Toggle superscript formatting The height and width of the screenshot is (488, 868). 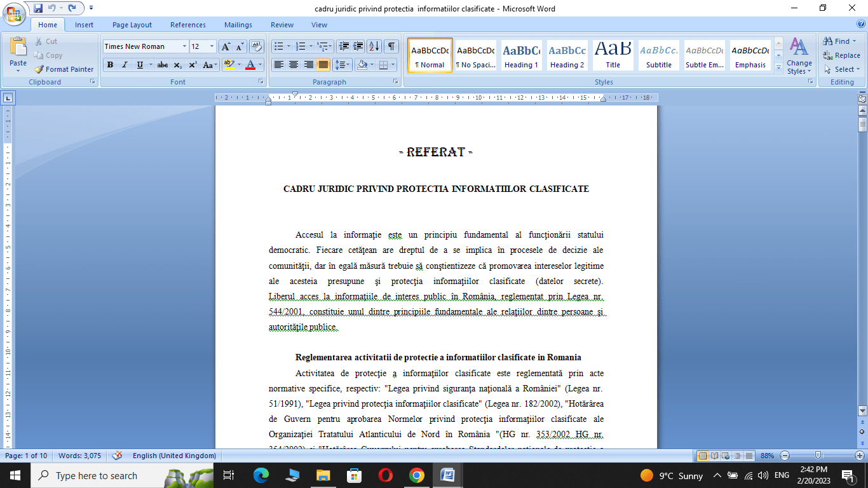click(x=192, y=65)
